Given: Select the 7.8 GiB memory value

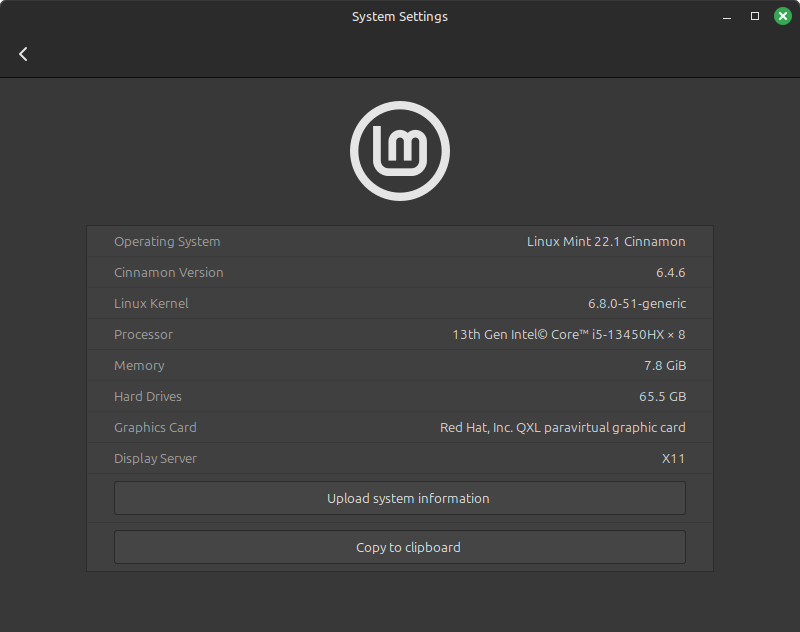Looking at the screenshot, I should (x=665, y=365).
